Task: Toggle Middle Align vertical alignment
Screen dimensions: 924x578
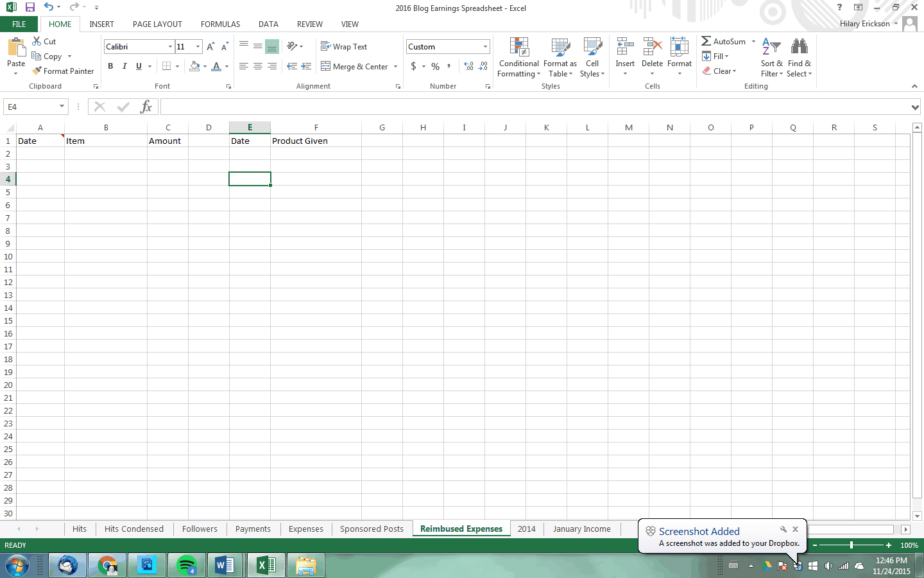Action: [x=257, y=46]
